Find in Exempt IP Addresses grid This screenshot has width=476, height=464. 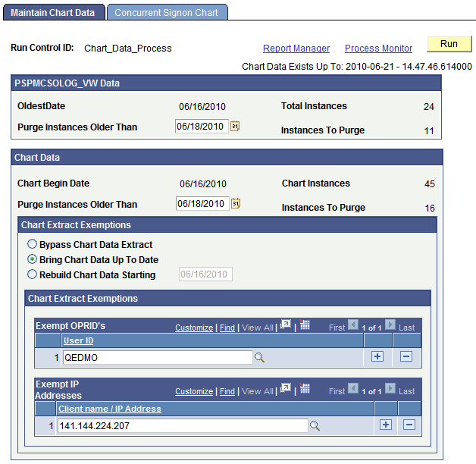click(x=227, y=391)
